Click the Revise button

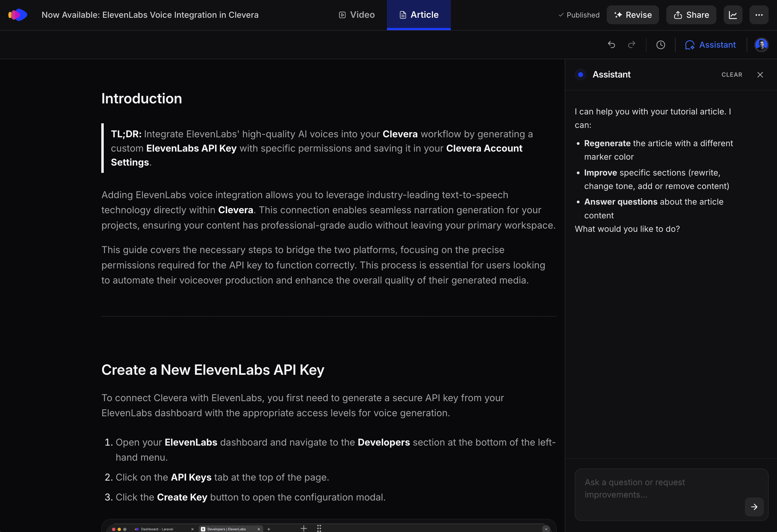[x=633, y=15]
